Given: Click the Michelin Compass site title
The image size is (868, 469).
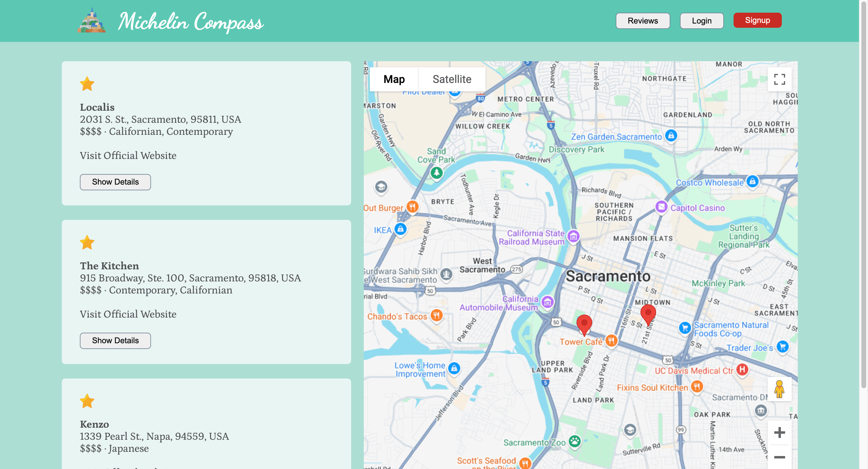Looking at the screenshot, I should tap(191, 22).
